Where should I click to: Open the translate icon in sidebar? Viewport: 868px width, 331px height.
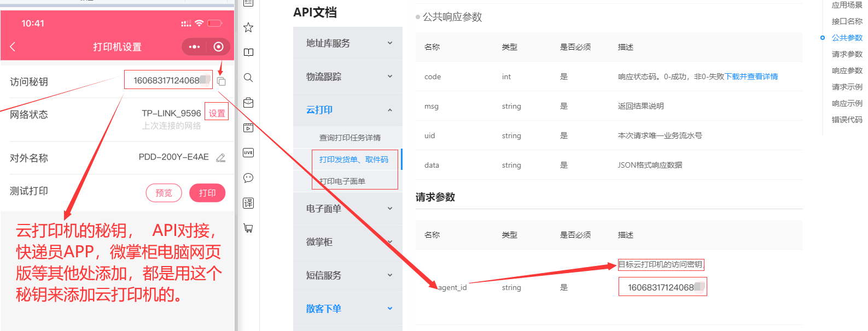(248, 203)
